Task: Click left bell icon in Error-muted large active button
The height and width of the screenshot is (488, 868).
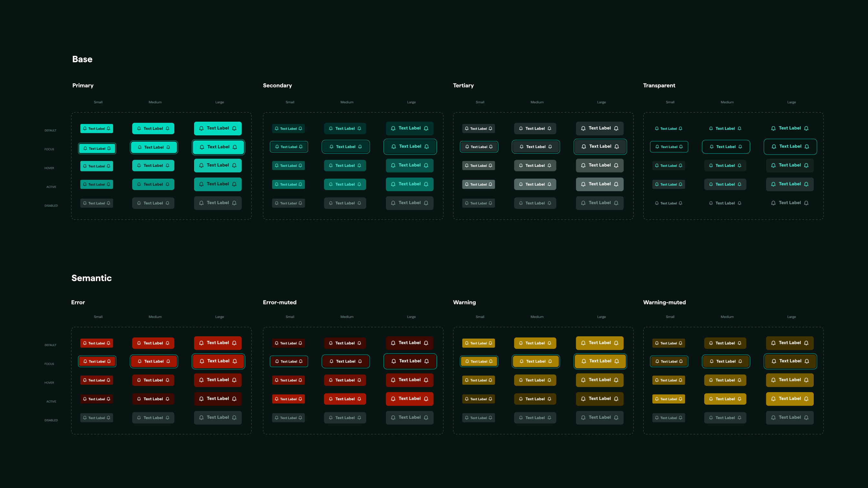Action: pyautogui.click(x=393, y=399)
